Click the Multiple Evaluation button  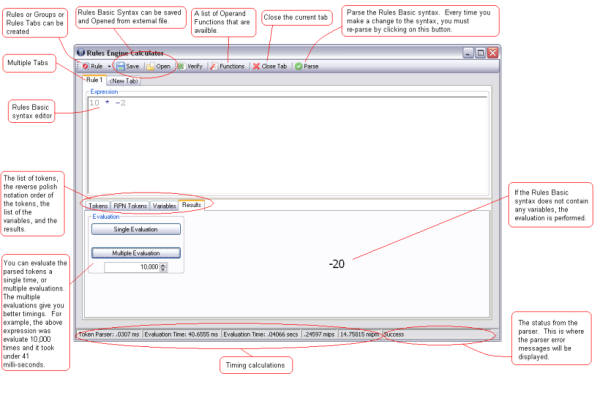136,253
